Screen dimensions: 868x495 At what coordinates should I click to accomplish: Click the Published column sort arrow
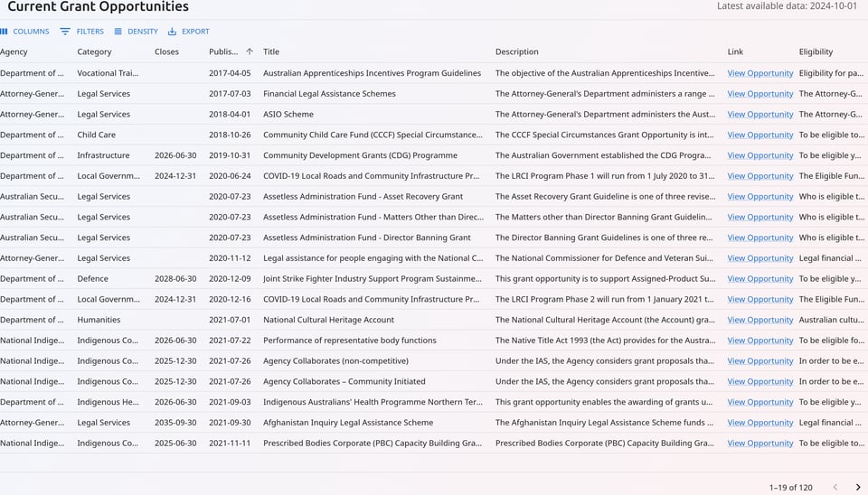pyautogui.click(x=250, y=51)
